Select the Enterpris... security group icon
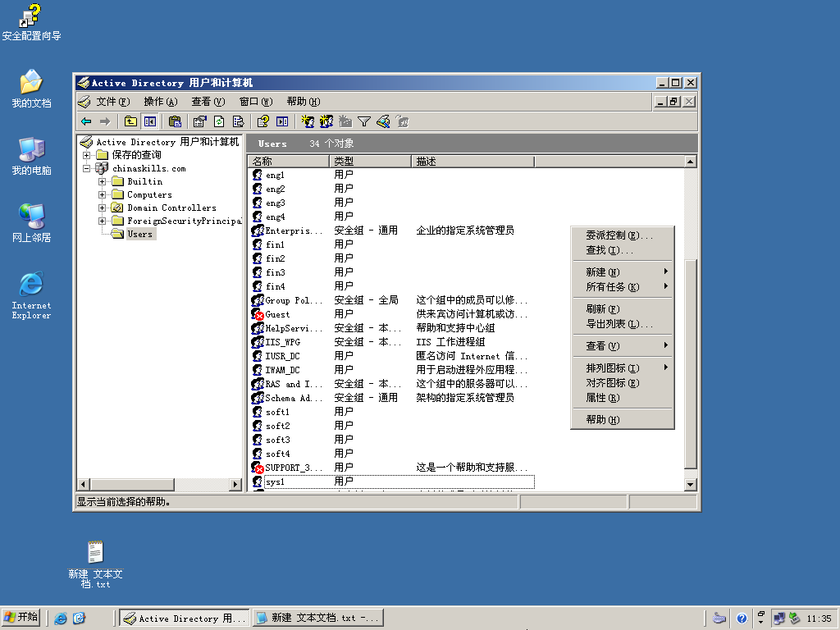The width and height of the screenshot is (840, 630). (257, 231)
